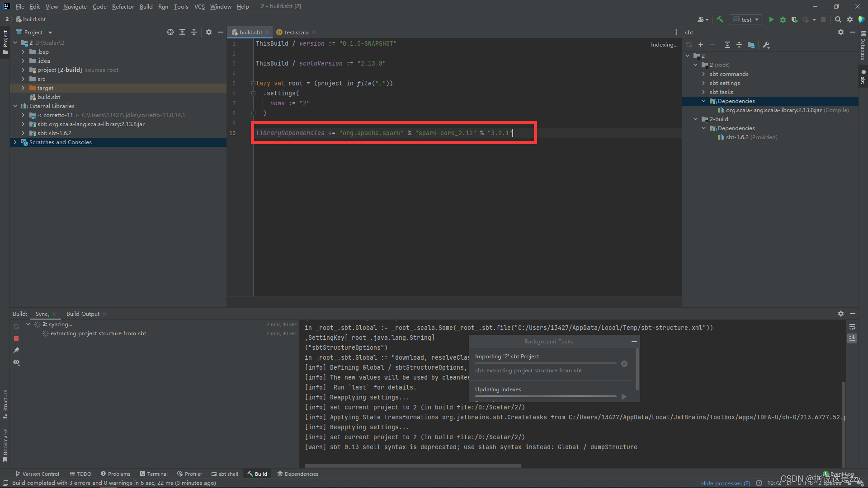The height and width of the screenshot is (488, 868).
Task: Click the horizontal scrollbar in build output
Action: click(x=413, y=465)
